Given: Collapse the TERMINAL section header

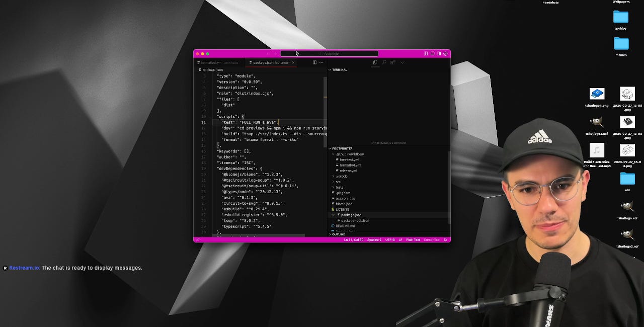Looking at the screenshot, I should pyautogui.click(x=388, y=69).
